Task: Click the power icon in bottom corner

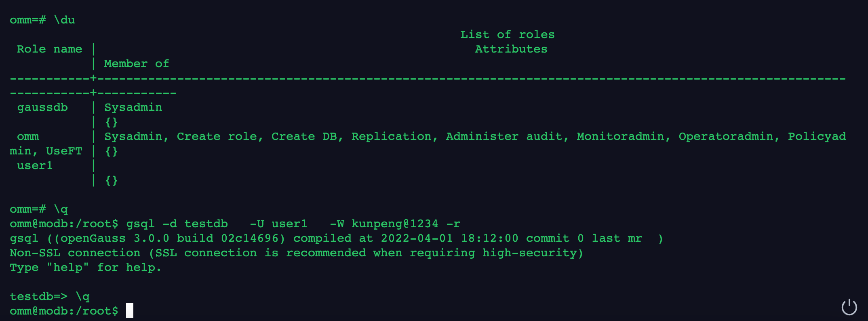Action: click(849, 307)
